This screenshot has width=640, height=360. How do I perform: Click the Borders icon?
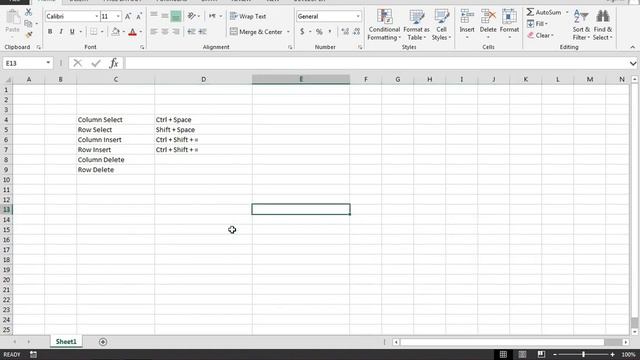(x=93, y=31)
